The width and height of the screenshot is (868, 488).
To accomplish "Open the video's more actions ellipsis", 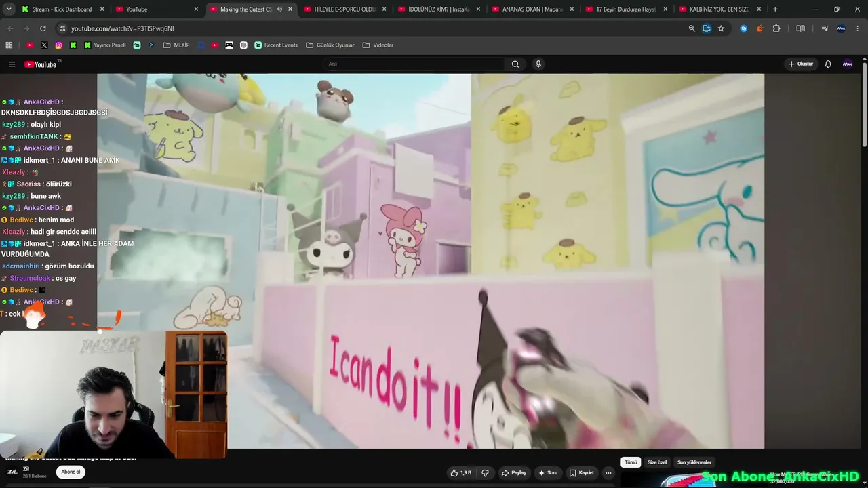I will pos(608,473).
